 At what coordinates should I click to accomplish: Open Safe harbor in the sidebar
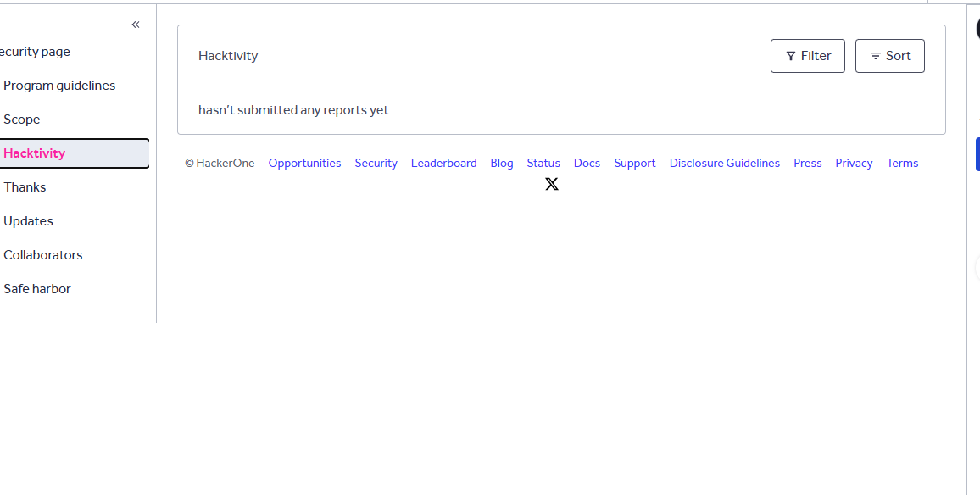pos(37,288)
